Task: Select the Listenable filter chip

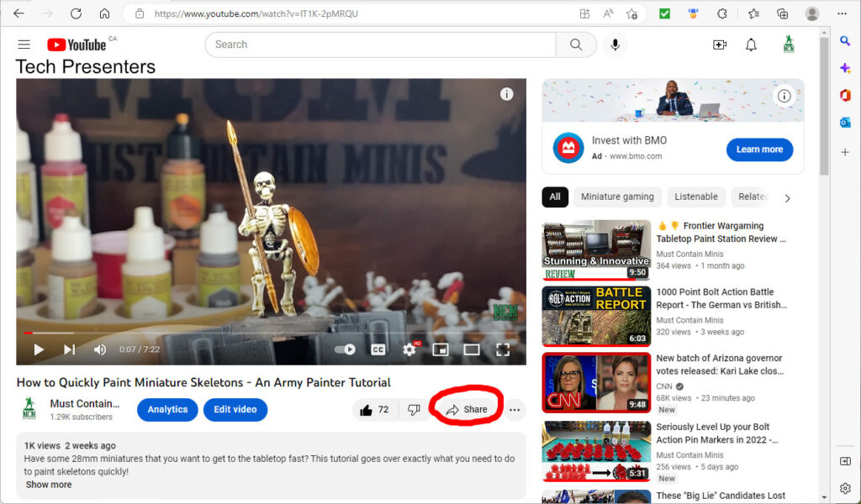Action: [x=695, y=197]
